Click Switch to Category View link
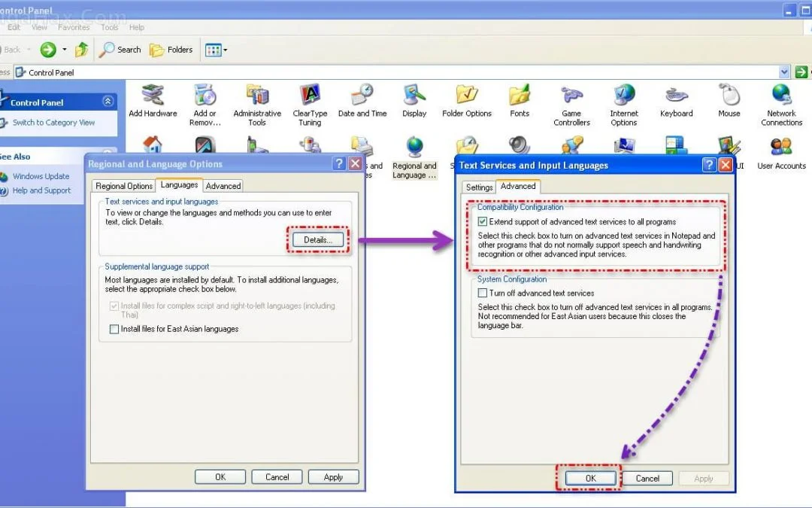Image resolution: width=812 pixels, height=508 pixels. [53, 123]
